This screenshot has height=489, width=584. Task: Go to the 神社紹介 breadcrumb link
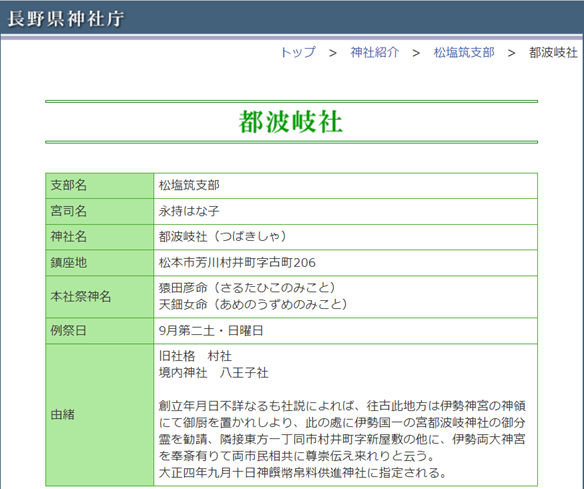click(375, 53)
